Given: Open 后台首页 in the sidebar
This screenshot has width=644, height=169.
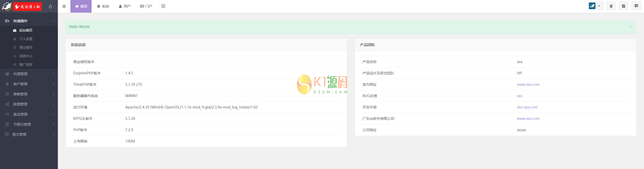Looking at the screenshot, I should [x=26, y=30].
